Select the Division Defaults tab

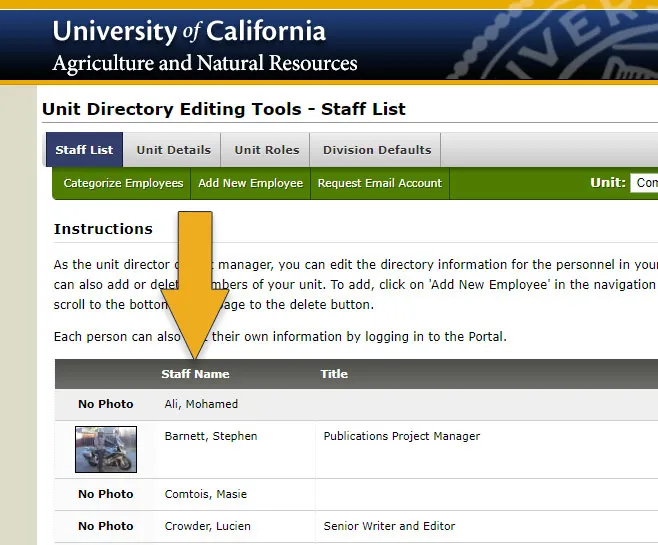click(x=377, y=150)
